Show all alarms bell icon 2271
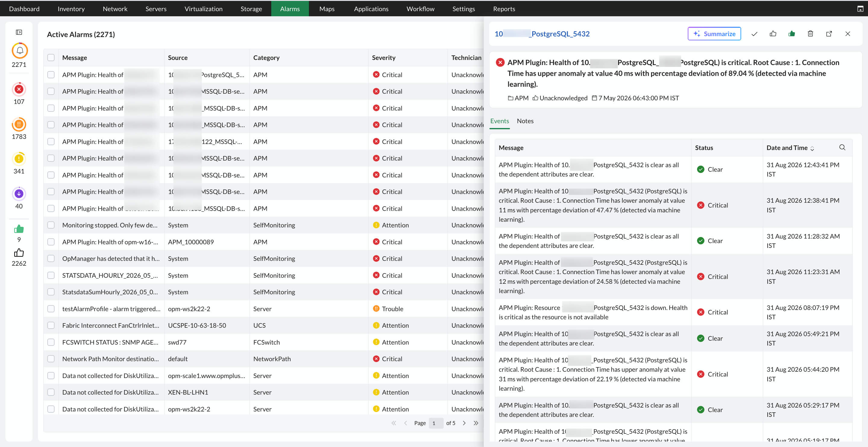Image resolution: width=868 pixels, height=447 pixels. point(20,51)
